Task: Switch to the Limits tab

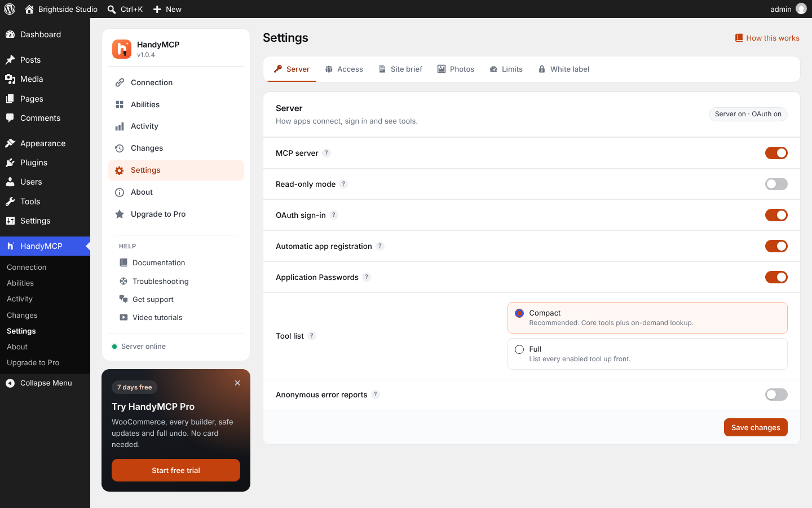Action: click(506, 69)
